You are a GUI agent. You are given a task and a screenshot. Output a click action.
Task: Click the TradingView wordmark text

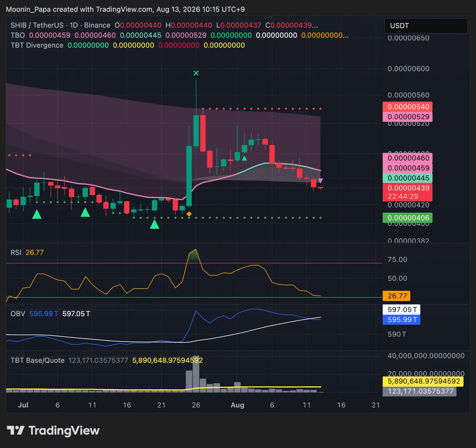(x=64, y=431)
